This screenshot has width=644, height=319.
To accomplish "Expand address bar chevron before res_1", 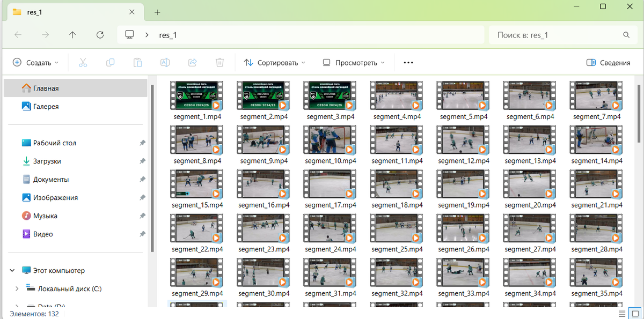I will 147,35.
